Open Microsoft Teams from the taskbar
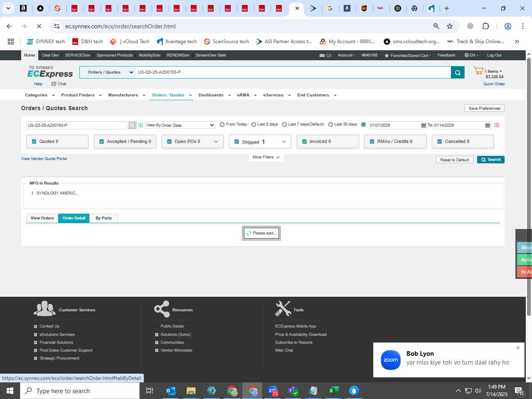This screenshot has height=399, width=532. click(293, 391)
